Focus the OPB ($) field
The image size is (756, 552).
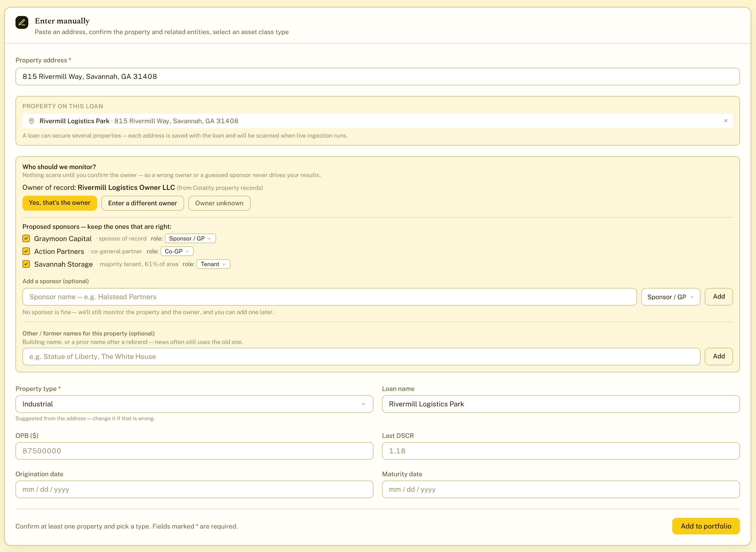pos(194,451)
